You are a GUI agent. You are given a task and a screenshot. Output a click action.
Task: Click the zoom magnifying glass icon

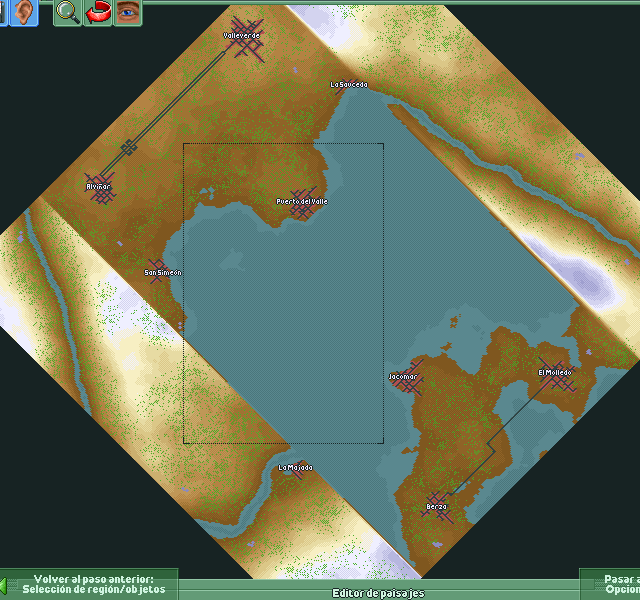click(x=67, y=13)
